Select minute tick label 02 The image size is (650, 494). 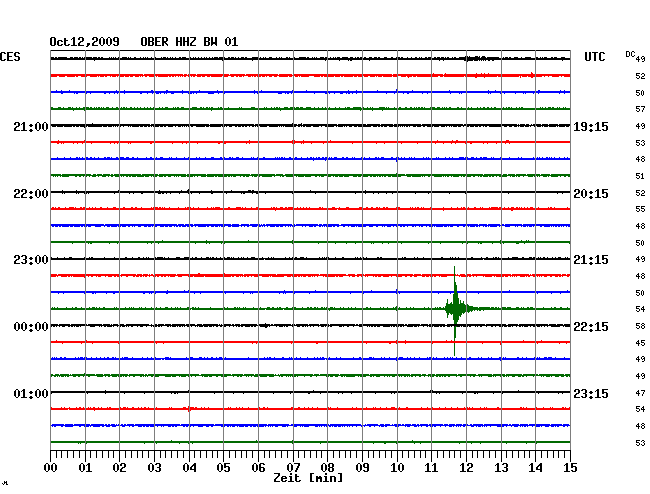[119, 468]
